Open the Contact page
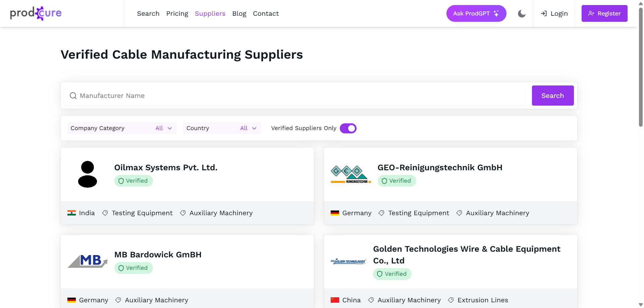This screenshot has width=644, height=308. pyautogui.click(x=266, y=14)
